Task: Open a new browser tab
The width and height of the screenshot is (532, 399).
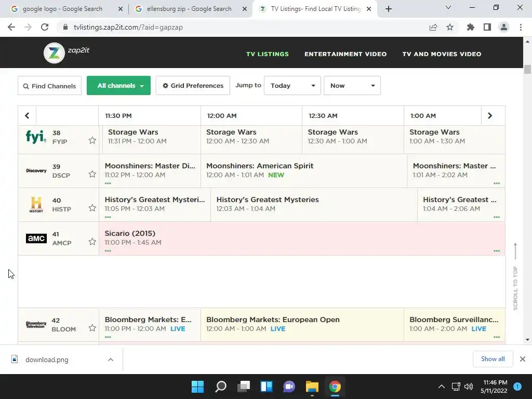Action: (389, 9)
